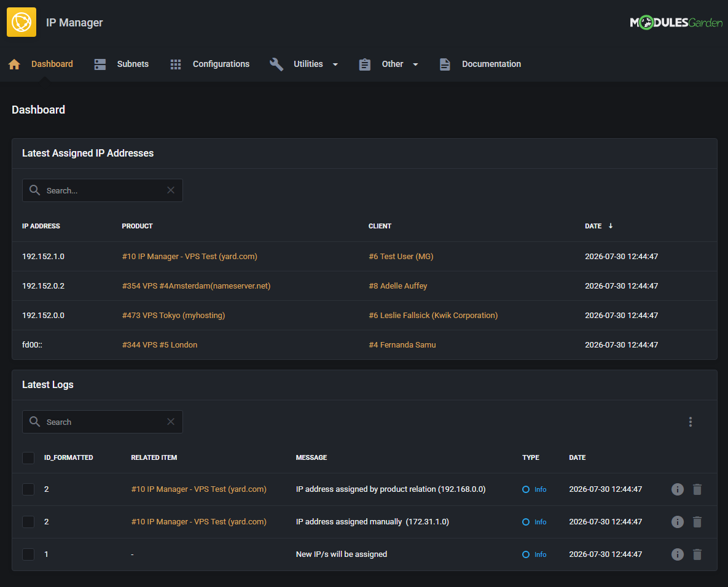Clear the Latest Assigned IP search field
Screen dimensions: 728x587
pos(171,190)
